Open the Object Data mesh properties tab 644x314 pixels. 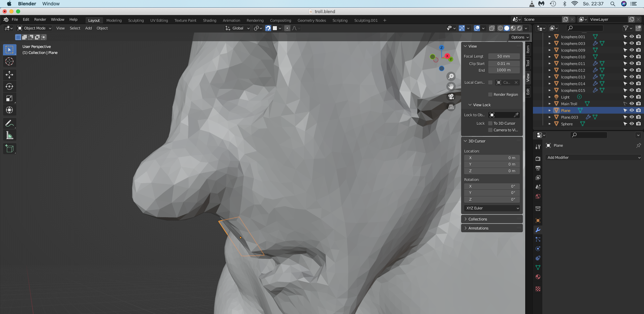tap(538, 267)
